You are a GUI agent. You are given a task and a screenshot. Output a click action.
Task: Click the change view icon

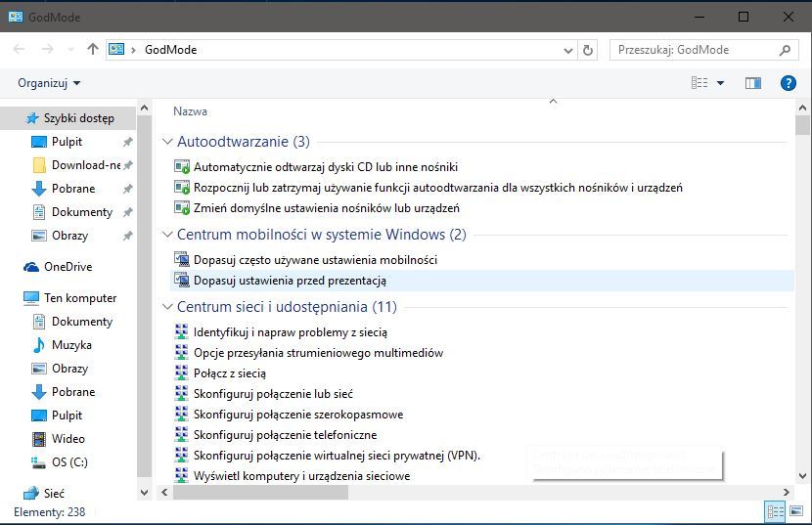699,83
